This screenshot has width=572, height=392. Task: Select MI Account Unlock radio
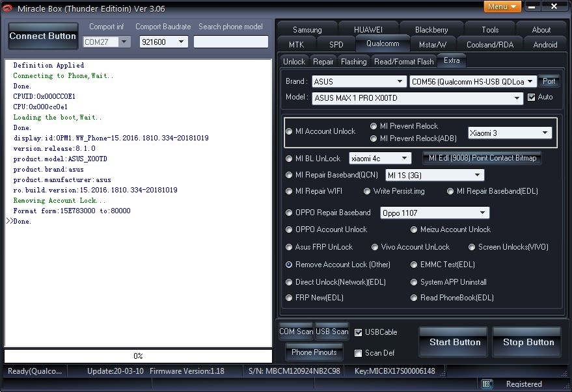[x=289, y=131]
